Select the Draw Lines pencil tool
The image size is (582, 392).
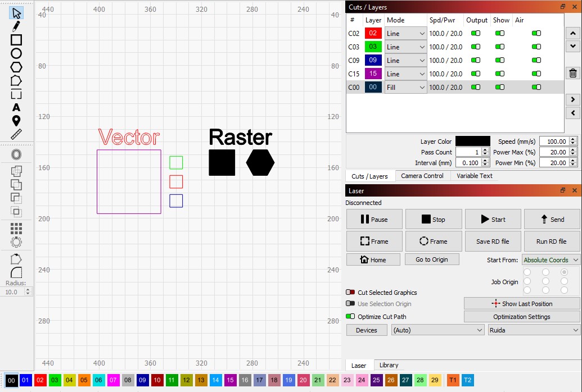coord(16,26)
